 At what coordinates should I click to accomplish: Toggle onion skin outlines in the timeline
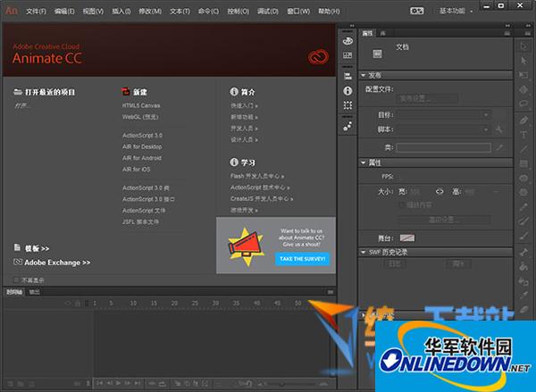click(187, 383)
